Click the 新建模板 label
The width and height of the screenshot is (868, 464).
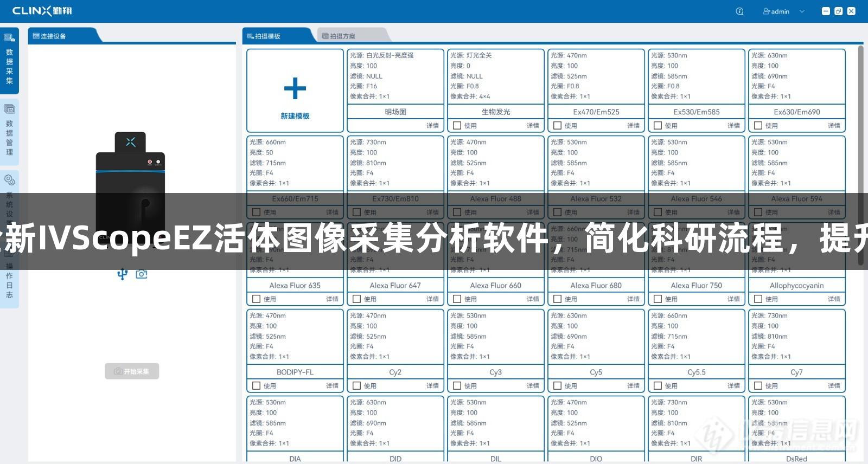[295, 116]
